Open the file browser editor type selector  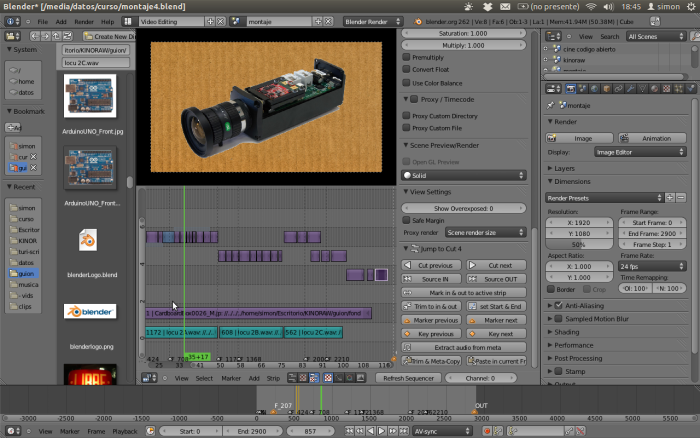(x=12, y=36)
